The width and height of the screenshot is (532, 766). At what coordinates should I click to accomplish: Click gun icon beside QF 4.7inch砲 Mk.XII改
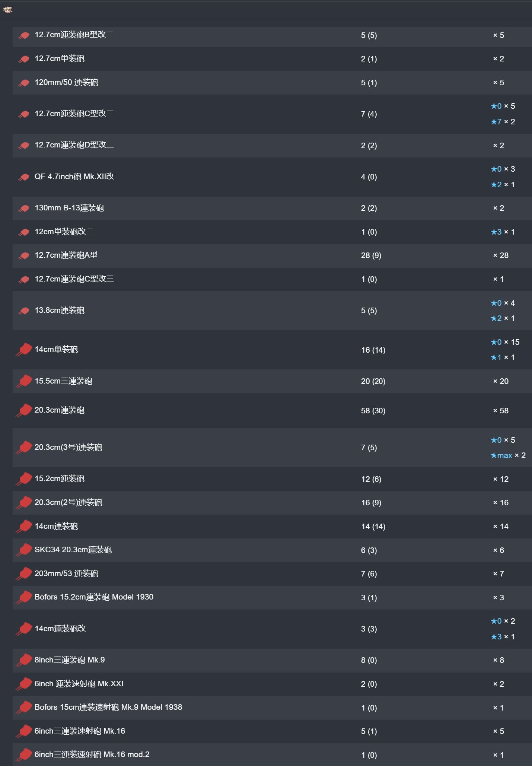pyautogui.click(x=24, y=177)
